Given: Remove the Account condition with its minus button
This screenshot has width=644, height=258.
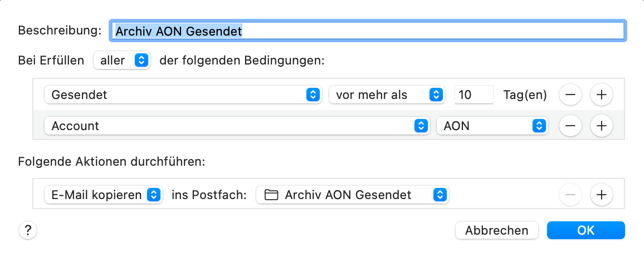Looking at the screenshot, I should [570, 126].
